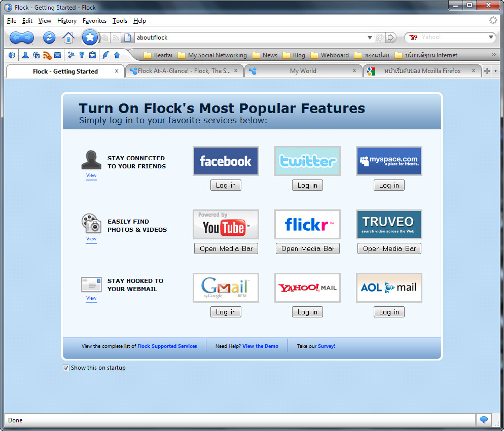Click the star Favorites button

[90, 37]
